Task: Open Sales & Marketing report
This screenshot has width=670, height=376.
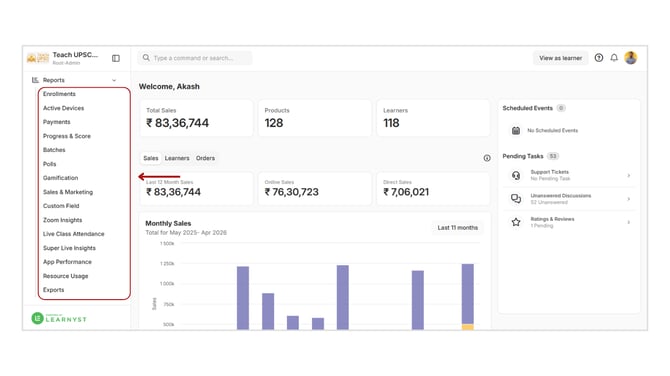Action: click(x=68, y=192)
